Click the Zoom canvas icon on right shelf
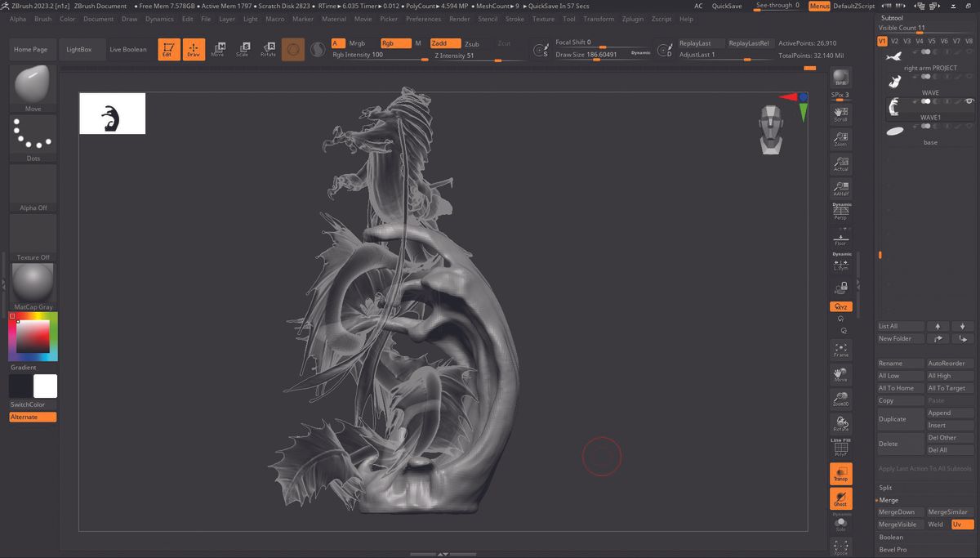Image resolution: width=980 pixels, height=558 pixels. [840, 139]
